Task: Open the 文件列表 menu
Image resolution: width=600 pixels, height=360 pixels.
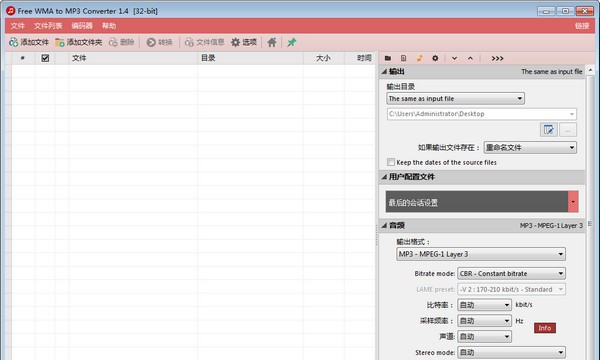Action: [x=48, y=26]
